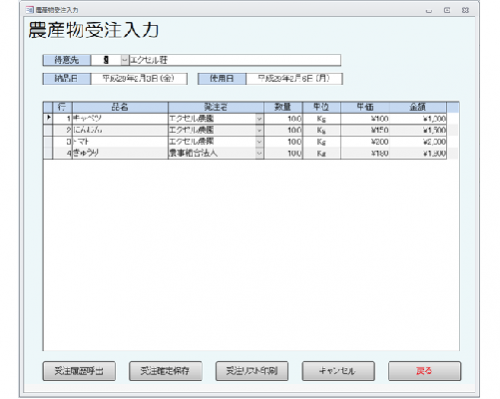Viewport: 500px width, 399px height.
Task: Click the customer name field エクセル荘
Action: (x=235, y=60)
